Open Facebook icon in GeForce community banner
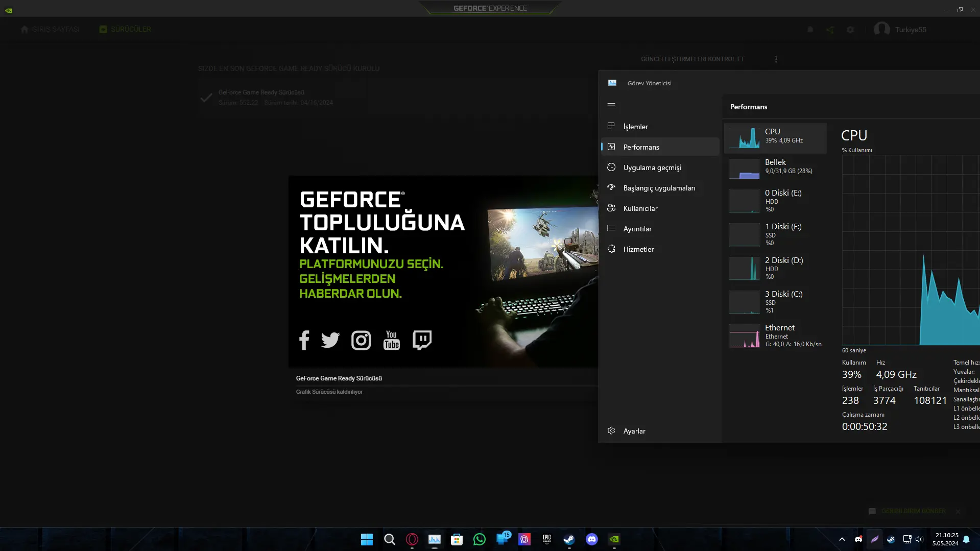 pos(304,340)
